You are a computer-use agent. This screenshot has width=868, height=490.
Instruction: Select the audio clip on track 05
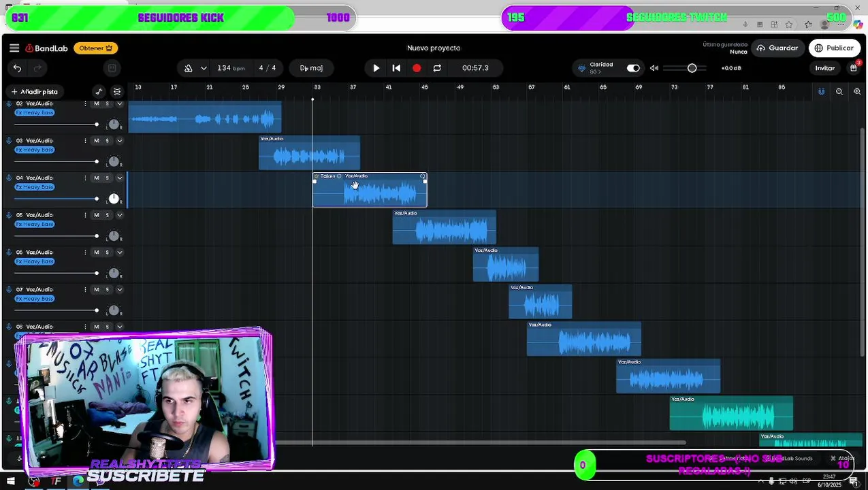point(445,227)
